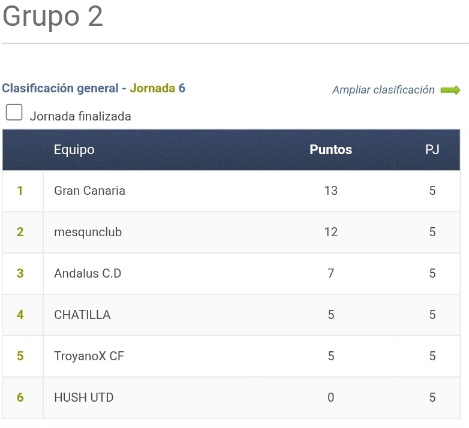Click position number 1 in the ranking
Viewport: 469px width, 428px height.
20,191
